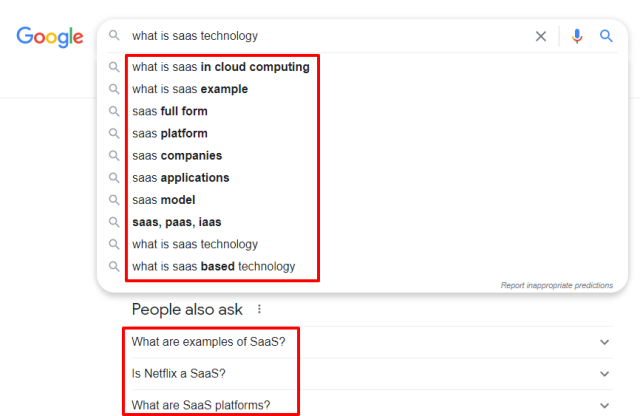Image resolution: width=640 pixels, height=416 pixels.
Task: Choose the saas companies suggestion
Action: point(177,156)
